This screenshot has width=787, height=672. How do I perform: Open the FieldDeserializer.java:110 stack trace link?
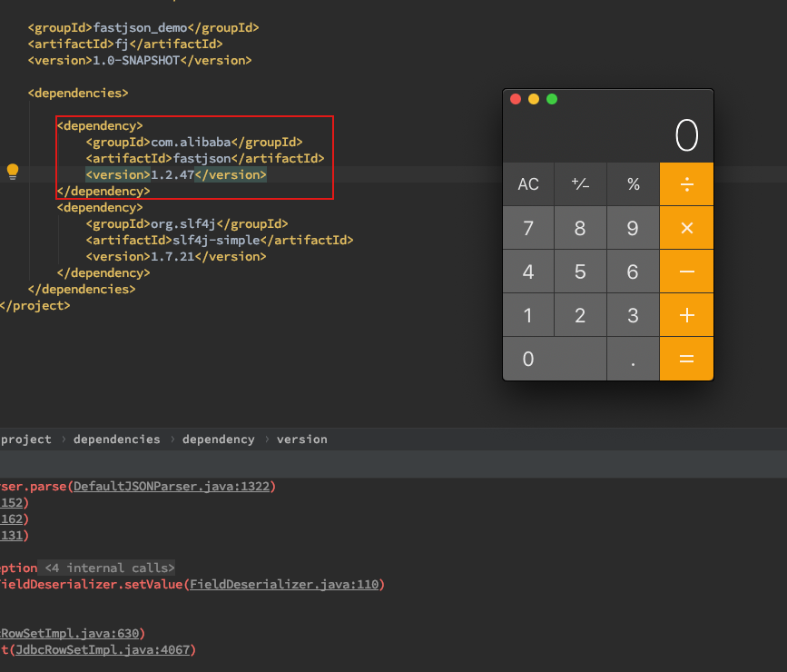click(284, 585)
